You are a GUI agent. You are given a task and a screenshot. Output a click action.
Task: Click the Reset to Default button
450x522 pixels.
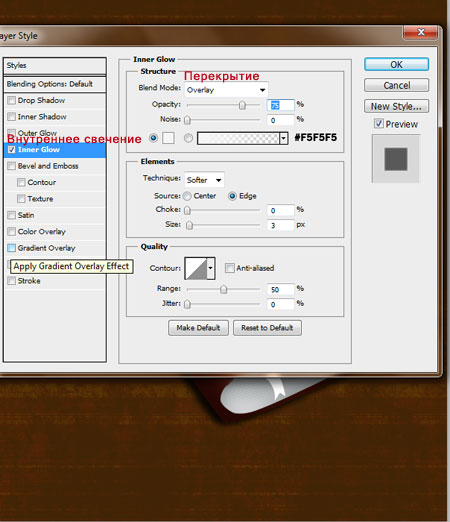267,328
